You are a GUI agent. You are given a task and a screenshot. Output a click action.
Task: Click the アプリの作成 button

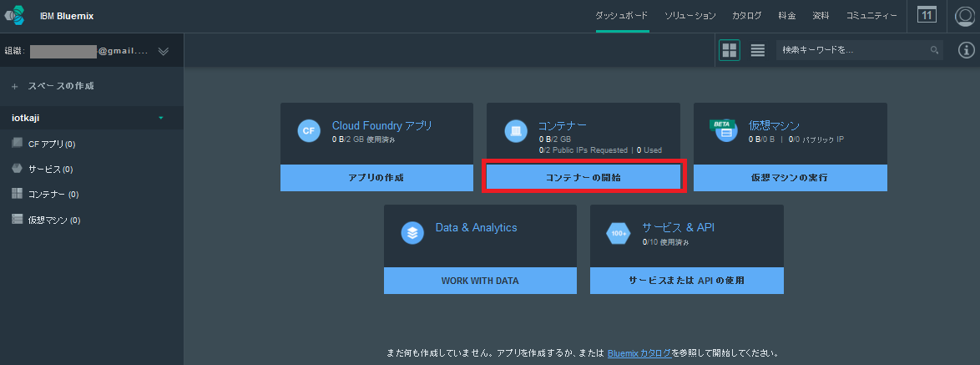(376, 178)
